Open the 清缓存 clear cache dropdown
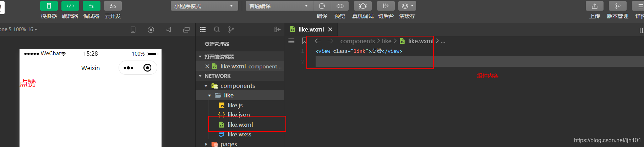This screenshot has width=644, height=147. click(407, 6)
